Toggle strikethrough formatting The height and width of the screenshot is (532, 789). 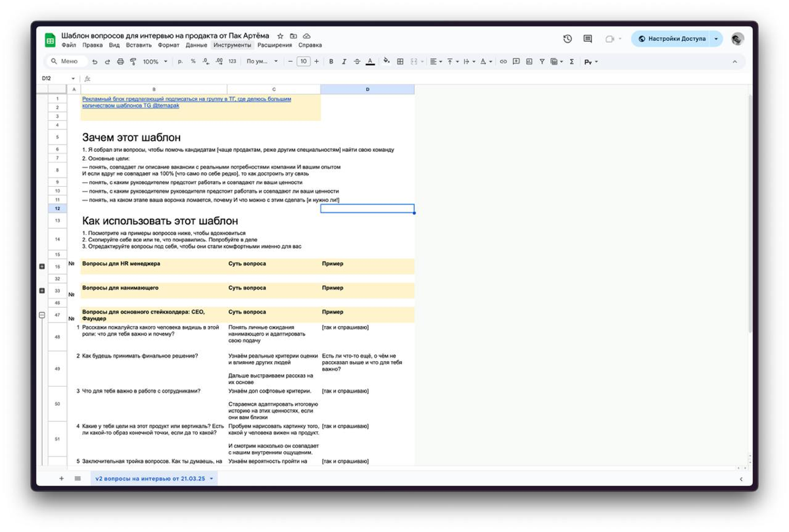[357, 62]
